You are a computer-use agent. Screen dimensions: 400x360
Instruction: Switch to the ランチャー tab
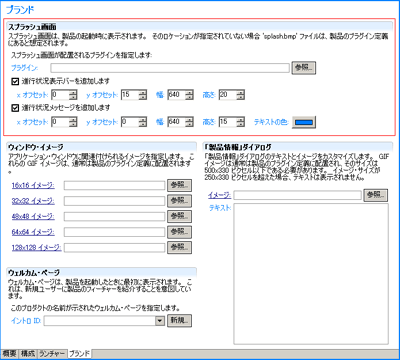pyautogui.click(x=52, y=354)
